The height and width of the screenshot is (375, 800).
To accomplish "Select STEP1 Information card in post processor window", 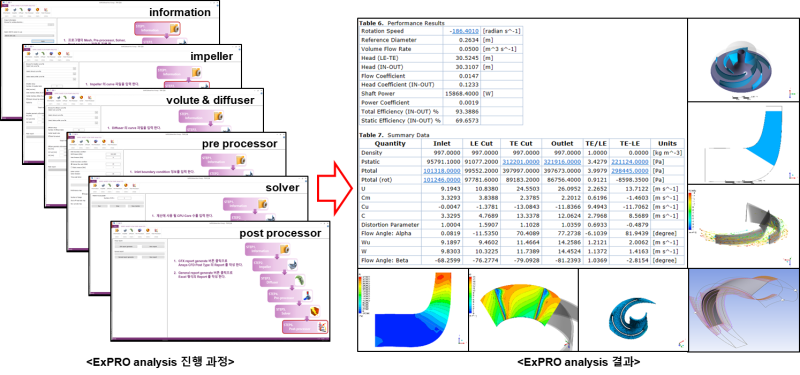I will coord(267,248).
